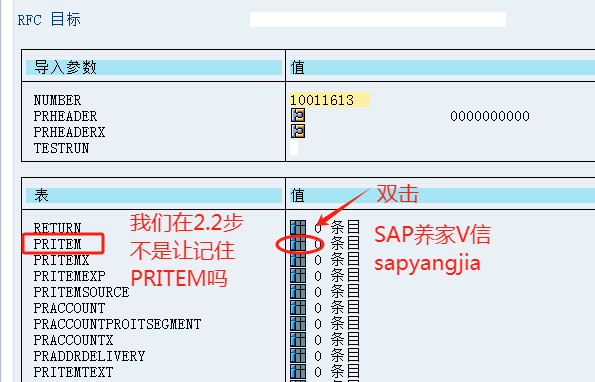
Task: Open the PRADDRDELIVERY table icon
Action: tap(298, 356)
